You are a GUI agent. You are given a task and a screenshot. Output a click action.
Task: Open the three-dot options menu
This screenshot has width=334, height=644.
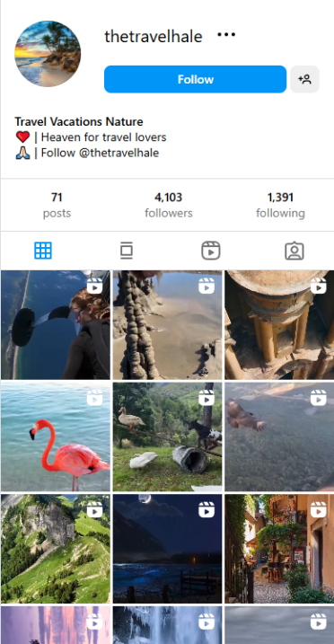226,34
